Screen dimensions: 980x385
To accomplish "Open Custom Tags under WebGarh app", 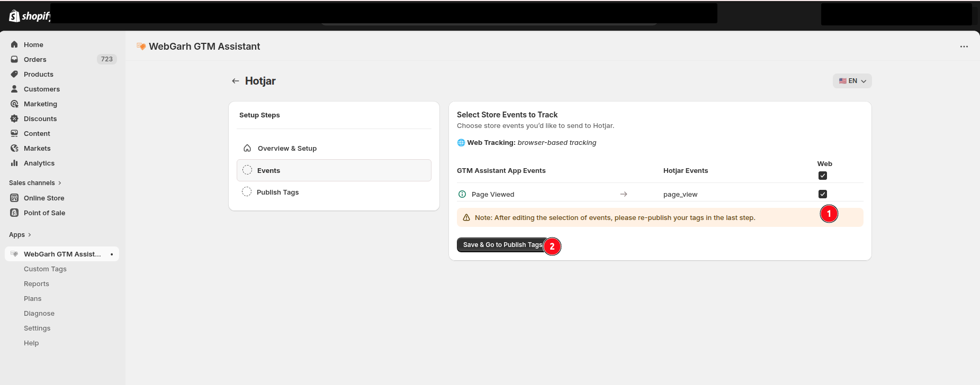I will tap(45, 269).
